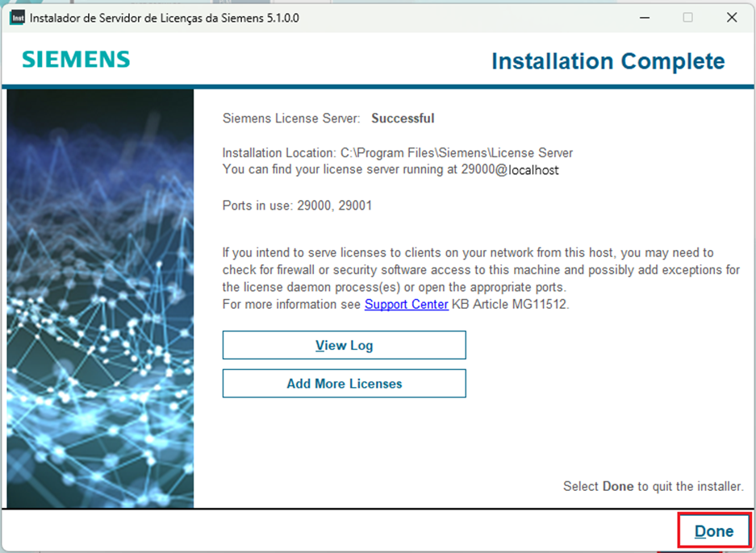
Task: Click the firewall notice paragraph
Action: [480, 270]
